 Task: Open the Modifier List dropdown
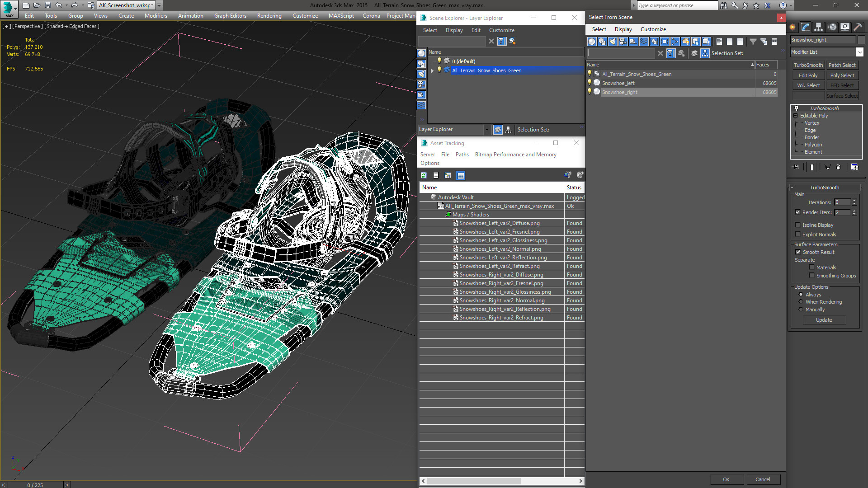(859, 52)
